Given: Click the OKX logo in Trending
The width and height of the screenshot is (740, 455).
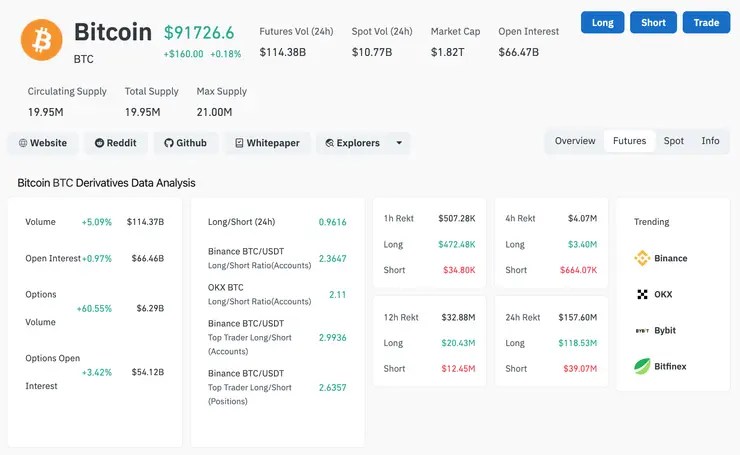Looking at the screenshot, I should coord(642,295).
